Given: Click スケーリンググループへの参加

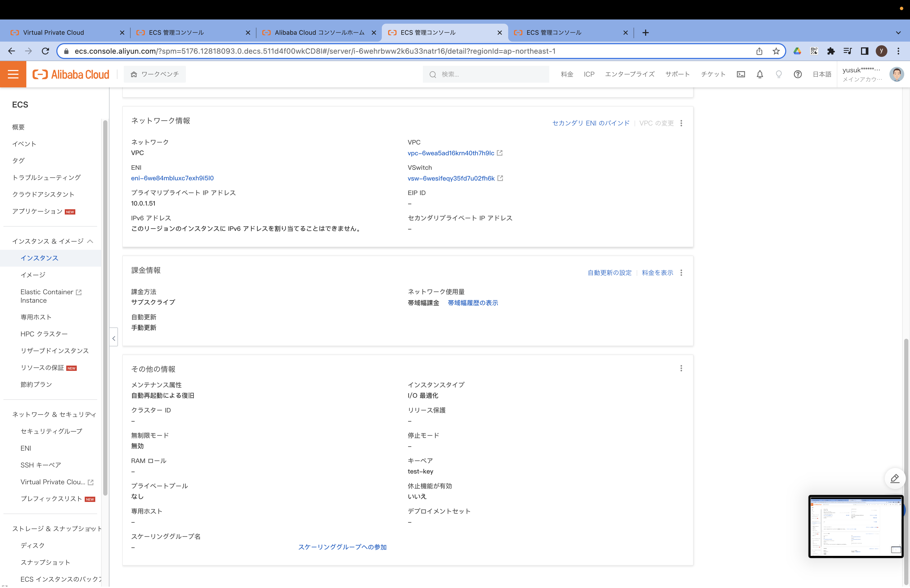Looking at the screenshot, I should (343, 547).
